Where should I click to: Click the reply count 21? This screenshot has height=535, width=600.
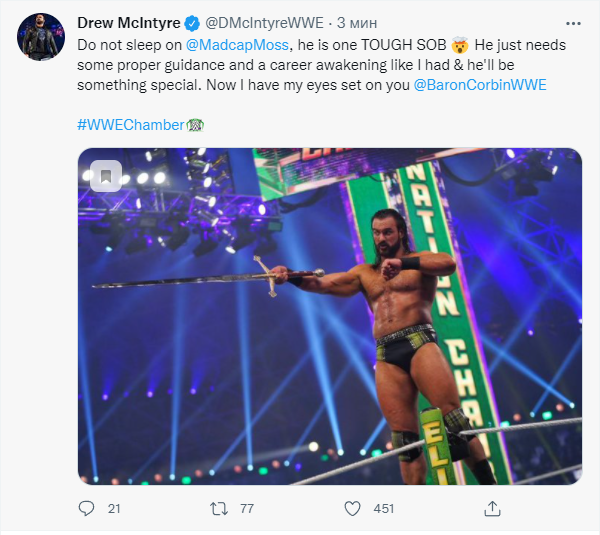click(113, 509)
